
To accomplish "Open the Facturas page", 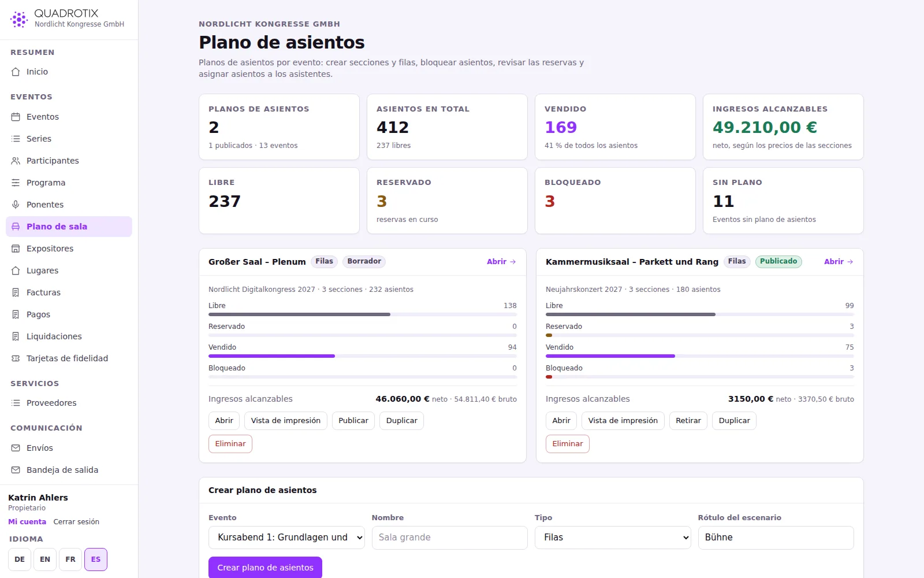I will point(69,292).
